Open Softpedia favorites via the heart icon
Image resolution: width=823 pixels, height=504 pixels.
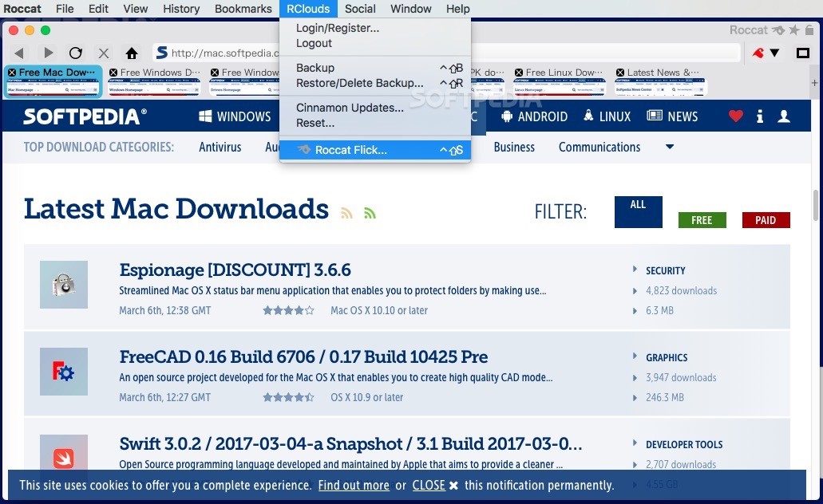735,116
